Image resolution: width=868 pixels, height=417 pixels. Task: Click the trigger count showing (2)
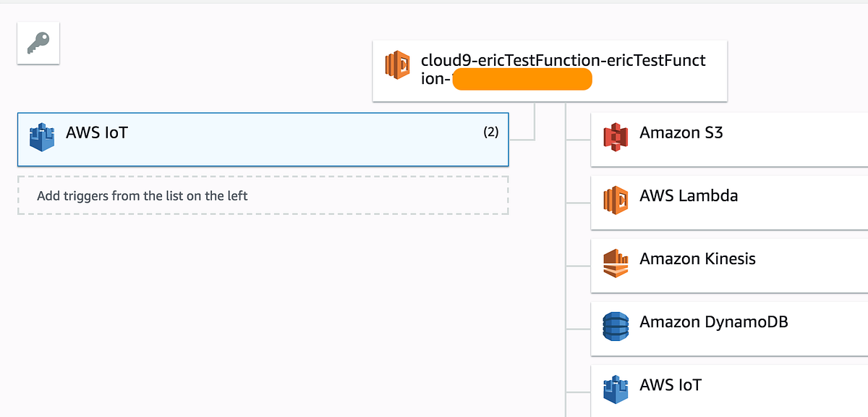[491, 132]
